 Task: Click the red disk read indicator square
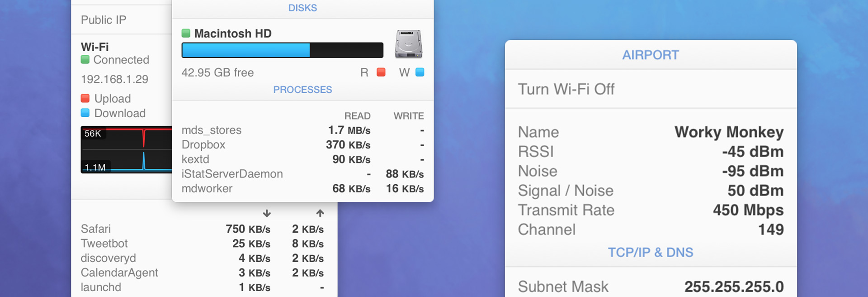(x=381, y=72)
